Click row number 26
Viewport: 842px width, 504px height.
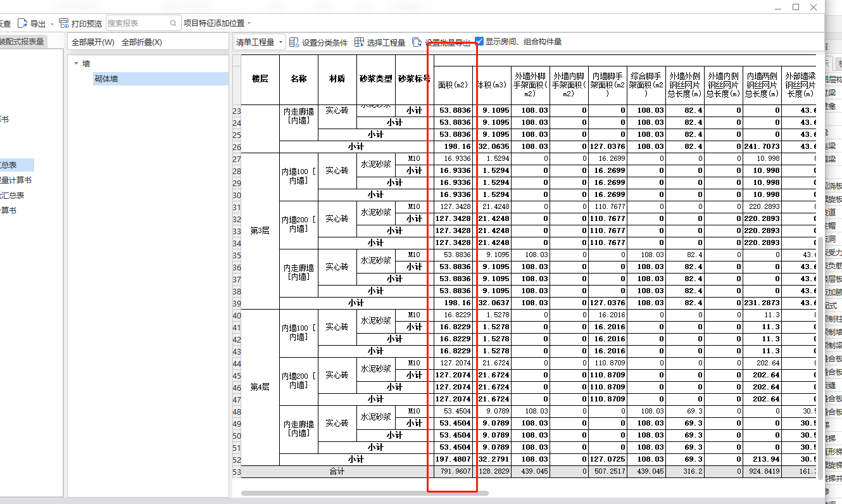[237, 146]
